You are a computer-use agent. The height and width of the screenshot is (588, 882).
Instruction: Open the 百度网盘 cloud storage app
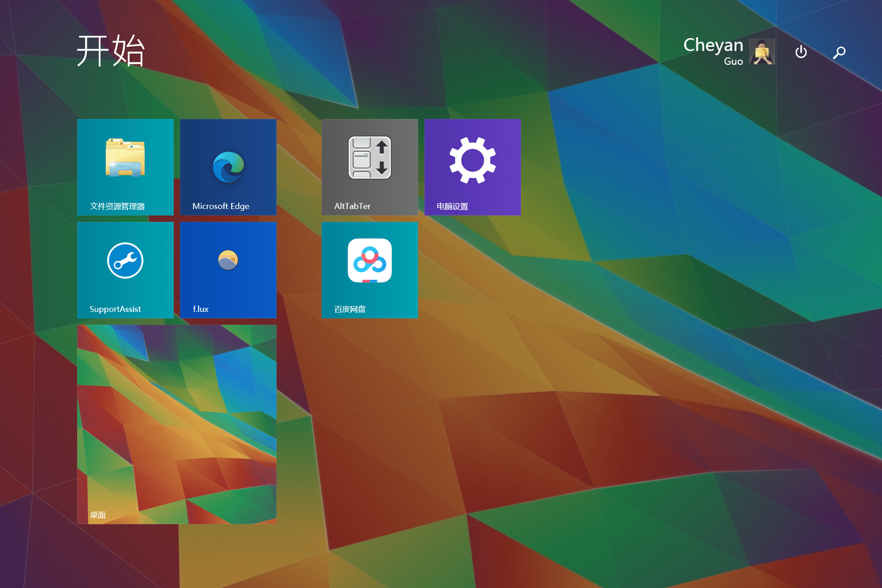[x=370, y=270]
